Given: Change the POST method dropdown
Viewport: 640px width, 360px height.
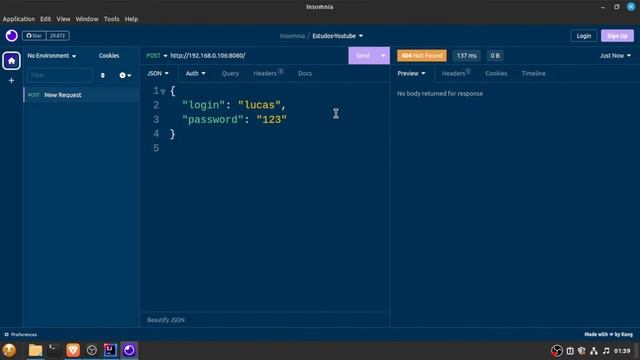Looking at the screenshot, I should tap(157, 56).
